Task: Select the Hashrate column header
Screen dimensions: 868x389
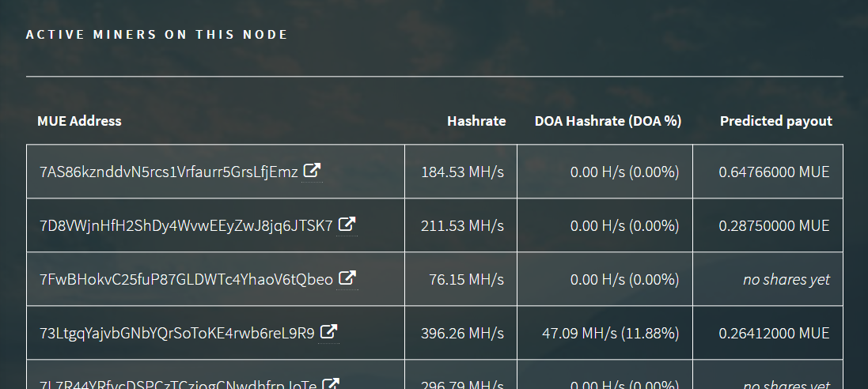Action: pyautogui.click(x=476, y=121)
